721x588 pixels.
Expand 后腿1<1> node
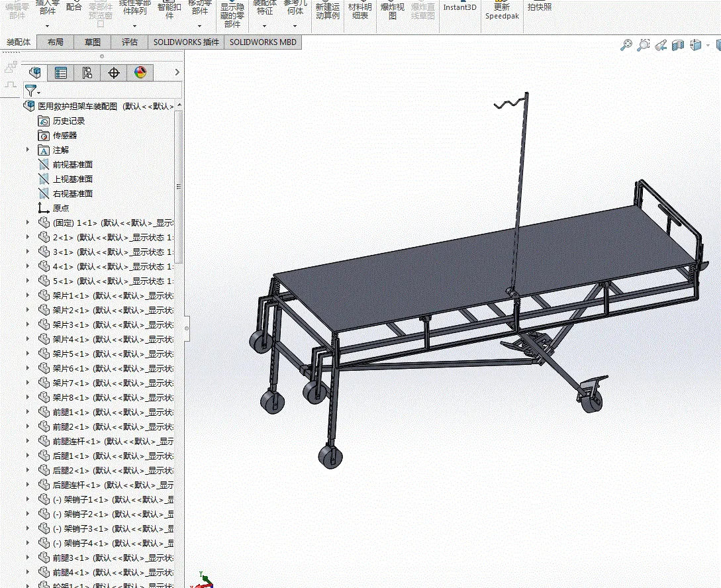[28, 456]
